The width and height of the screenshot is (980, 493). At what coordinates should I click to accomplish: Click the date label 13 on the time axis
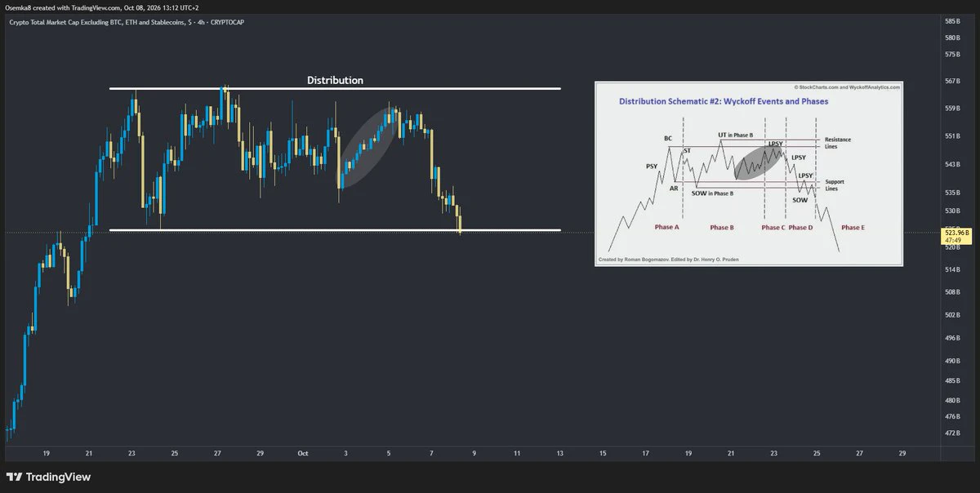[x=559, y=452]
